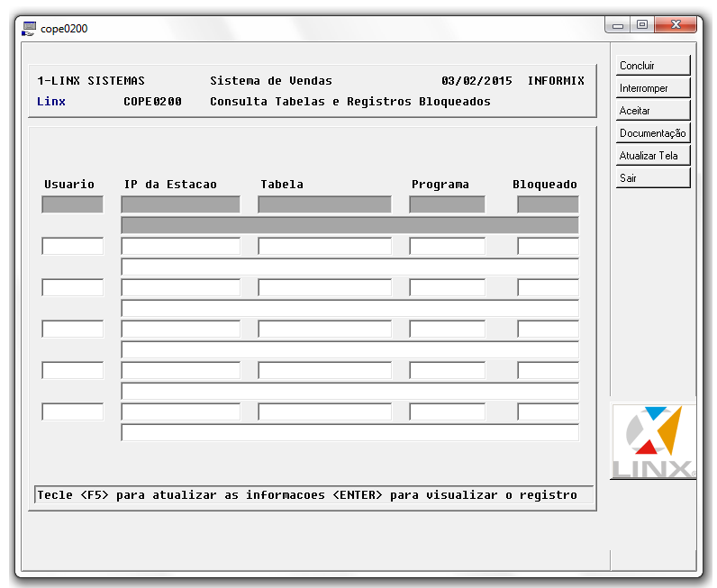
Task: Close the cope0200 window
Action: [676, 25]
